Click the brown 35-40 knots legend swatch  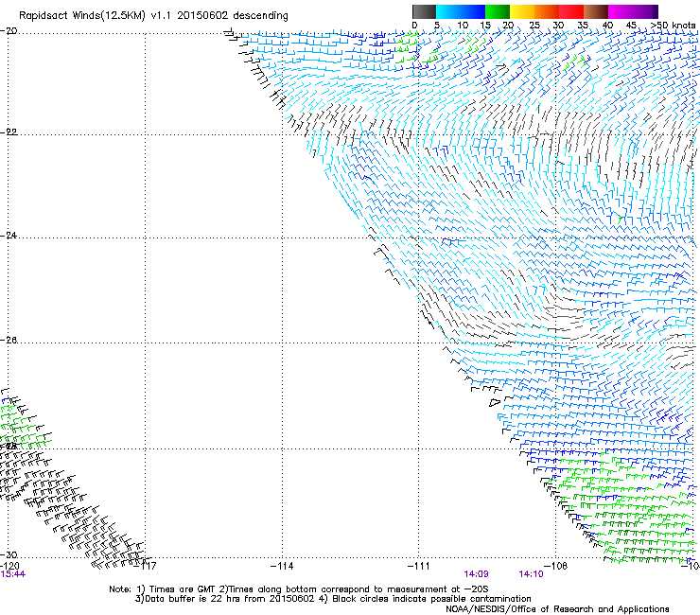[x=596, y=11]
